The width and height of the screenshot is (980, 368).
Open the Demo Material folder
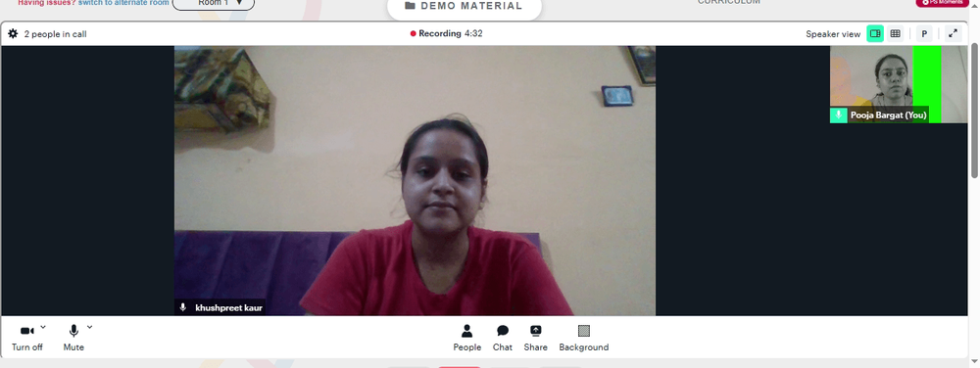point(464,6)
